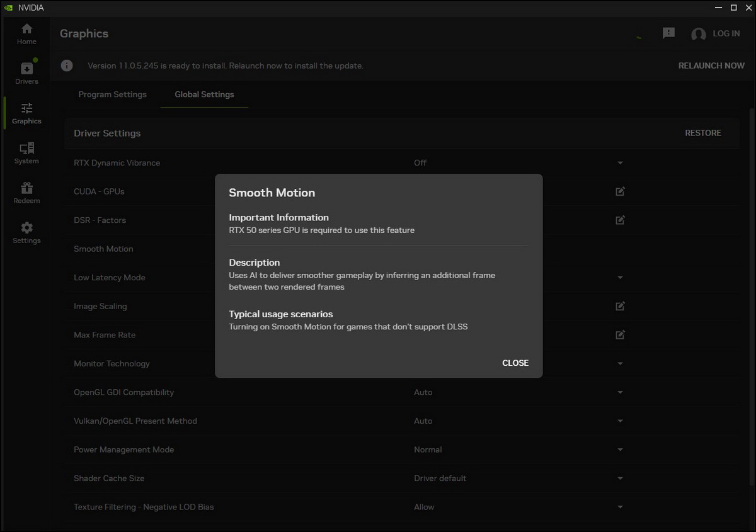Switch to Program Settings tab
The image size is (756, 532).
112,94
